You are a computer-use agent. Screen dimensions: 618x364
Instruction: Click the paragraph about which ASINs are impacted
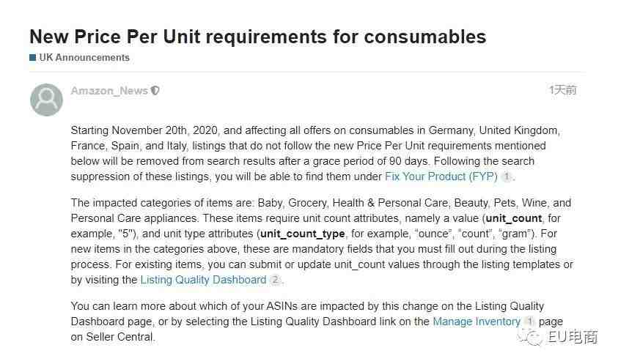317,322
